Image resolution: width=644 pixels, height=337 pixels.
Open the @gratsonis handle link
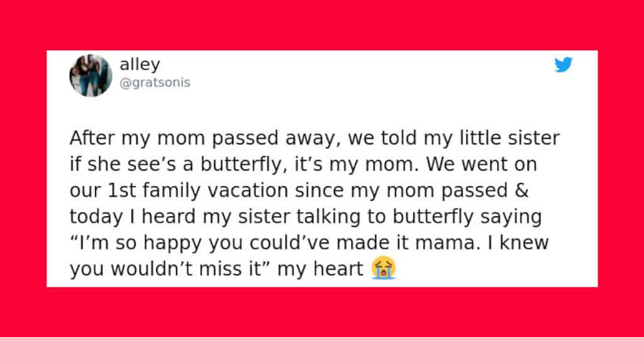point(155,82)
